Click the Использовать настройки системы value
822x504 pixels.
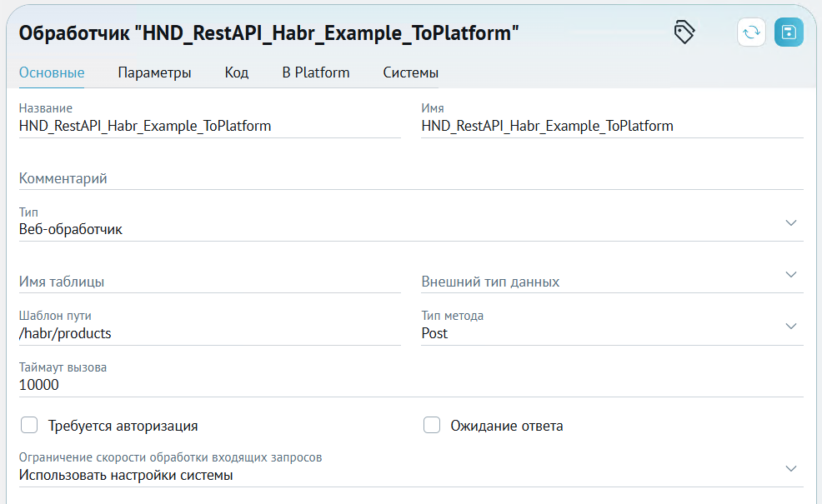coord(126,475)
